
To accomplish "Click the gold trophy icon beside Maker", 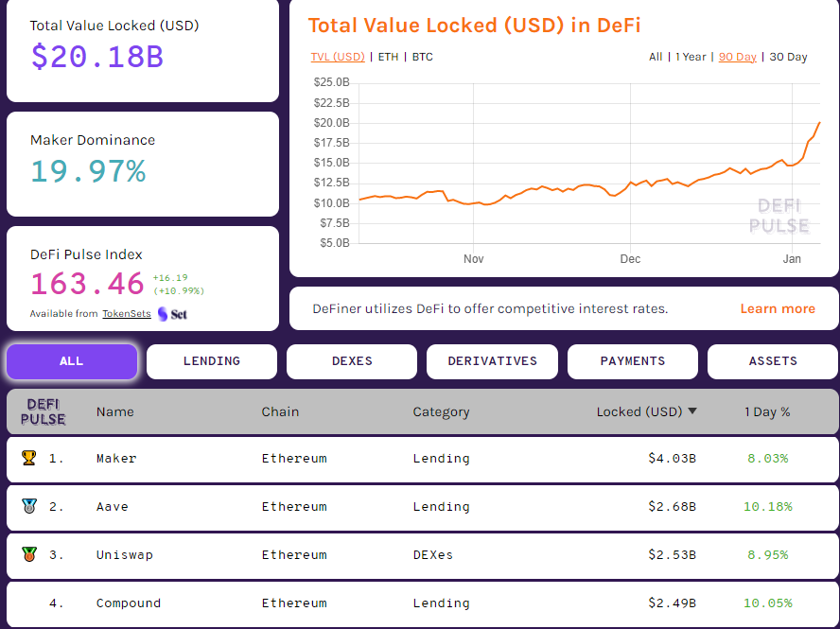I will click(x=28, y=458).
